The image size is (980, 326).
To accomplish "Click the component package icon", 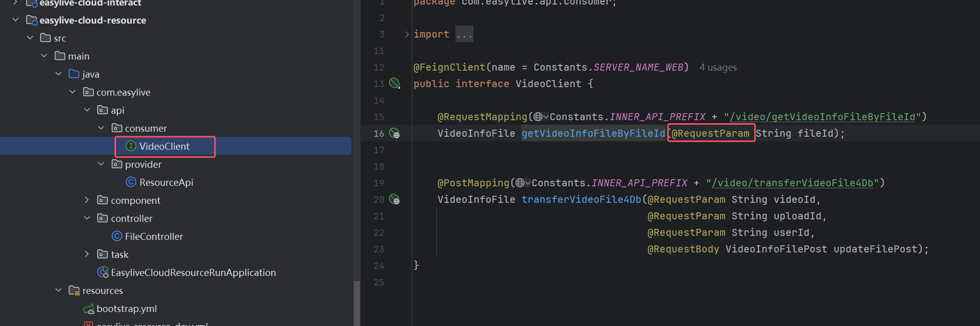I will coord(102,200).
